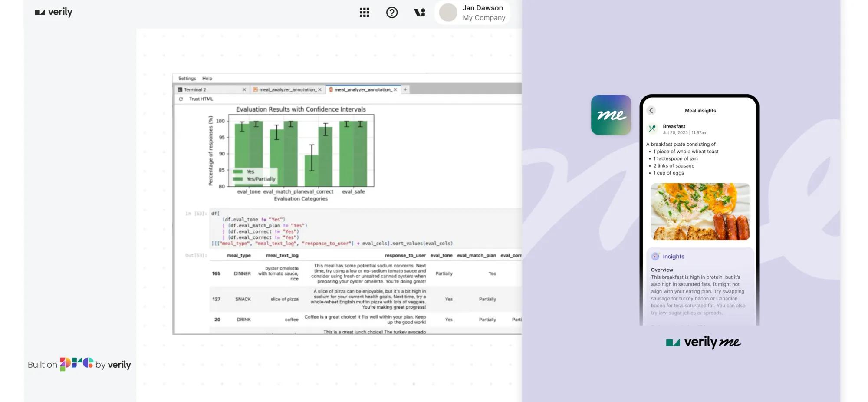Open the apps grid menu
The height and width of the screenshot is (402, 868).
364,12
